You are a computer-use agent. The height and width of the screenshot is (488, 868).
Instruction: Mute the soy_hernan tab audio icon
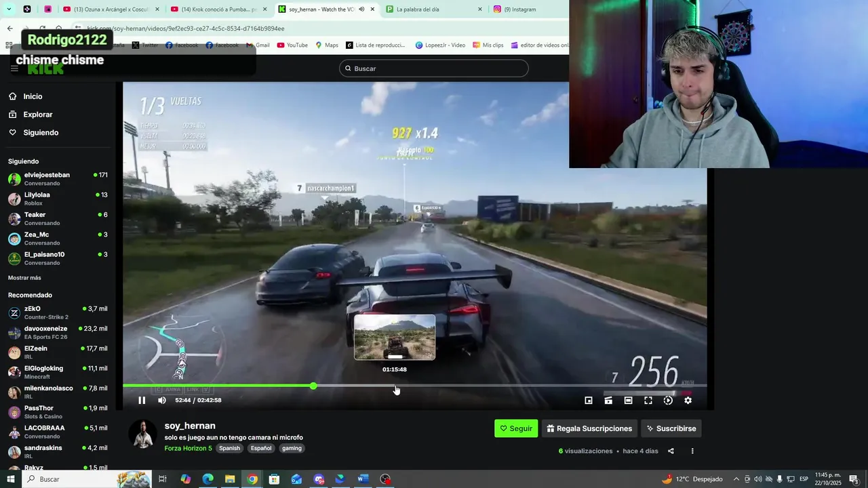[x=361, y=9]
